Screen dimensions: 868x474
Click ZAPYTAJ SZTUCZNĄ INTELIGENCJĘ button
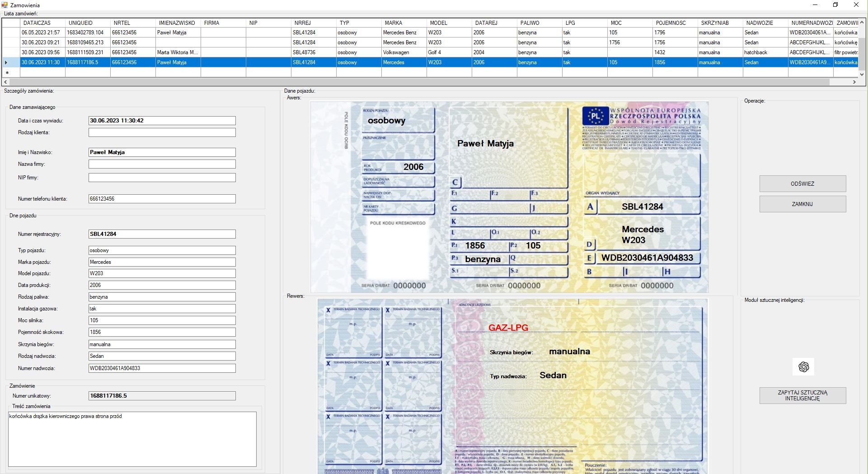click(x=802, y=395)
